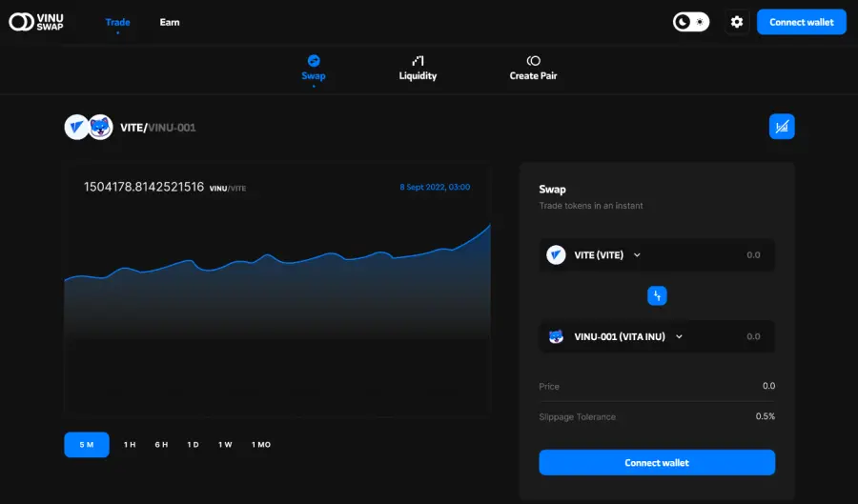Click the Vinu Swap logo
The image size is (858, 504).
(36, 22)
